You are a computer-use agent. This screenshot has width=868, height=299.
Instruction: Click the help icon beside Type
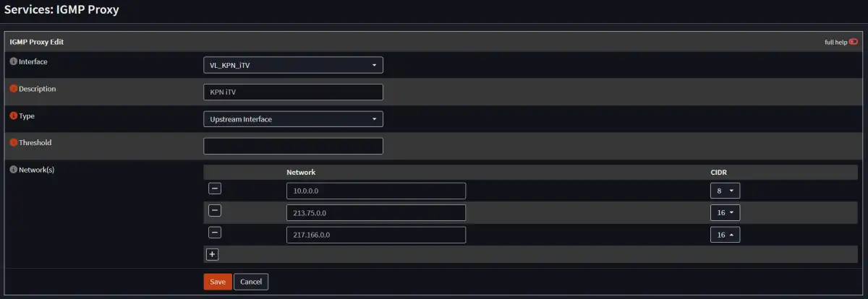(x=13, y=116)
